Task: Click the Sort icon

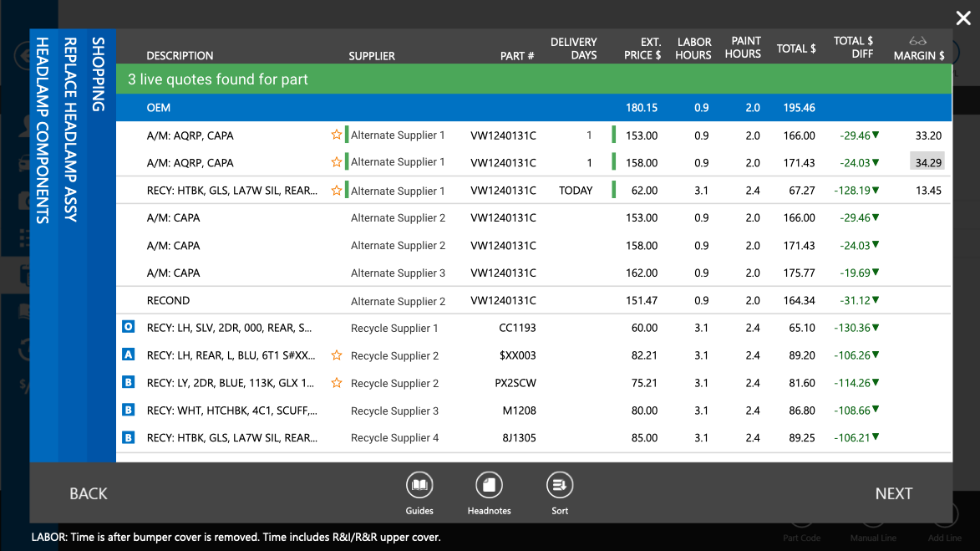Action: click(x=560, y=485)
